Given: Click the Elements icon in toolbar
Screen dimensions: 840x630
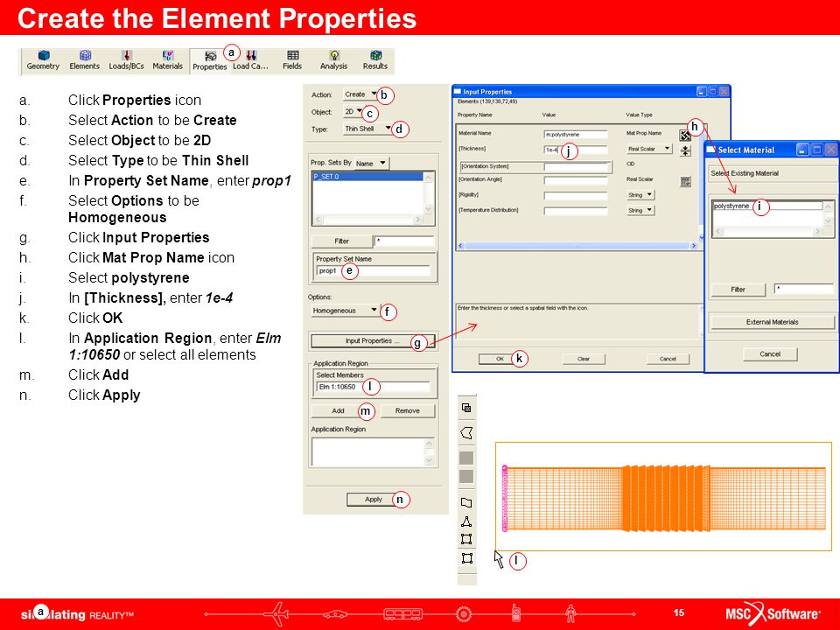Looking at the screenshot, I should 85,60.
